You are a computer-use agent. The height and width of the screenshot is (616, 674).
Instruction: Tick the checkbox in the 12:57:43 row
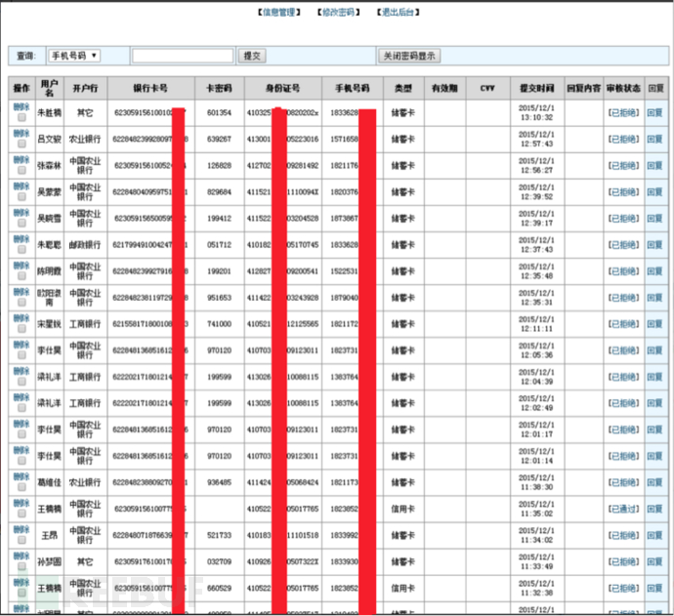(21, 144)
